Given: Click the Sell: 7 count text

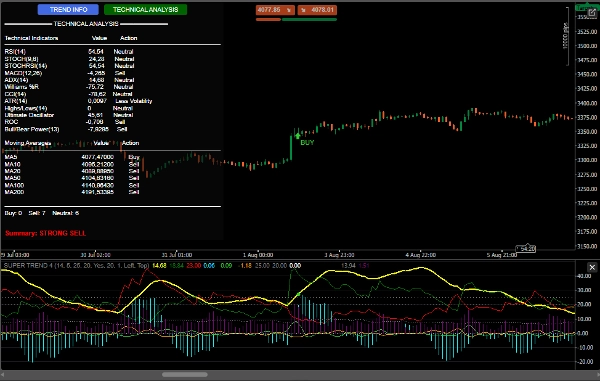Looking at the screenshot, I should click(x=37, y=213).
